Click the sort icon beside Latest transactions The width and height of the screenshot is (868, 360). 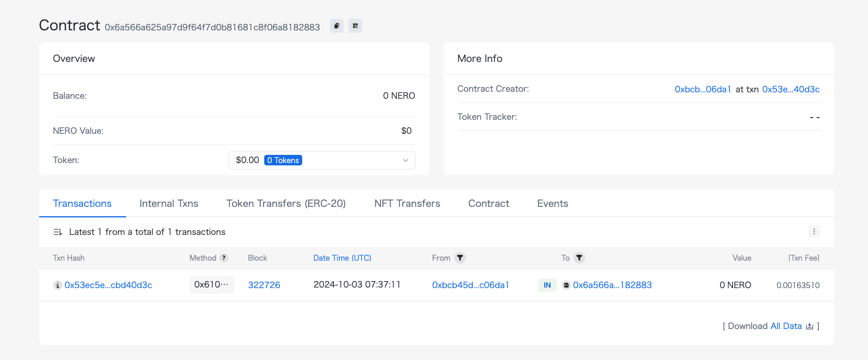click(58, 232)
